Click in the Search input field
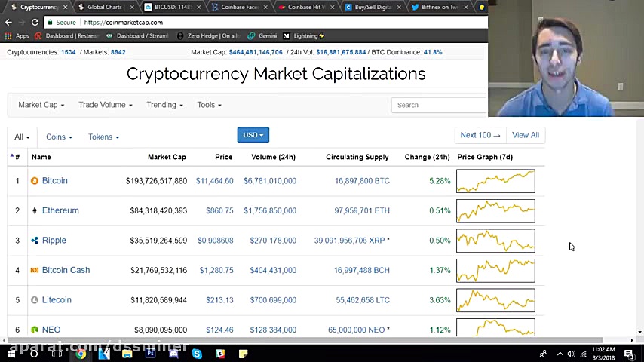Image resolution: width=644 pixels, height=362 pixels. pyautogui.click(x=440, y=105)
